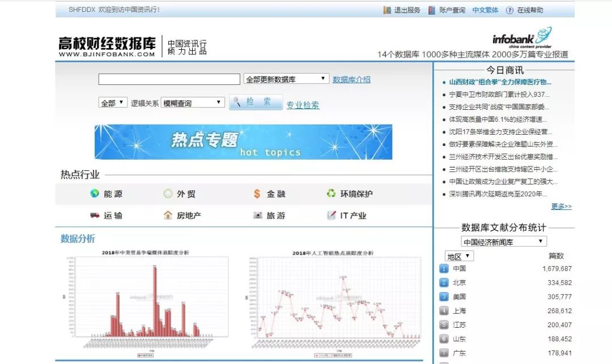Click the 外贸 industry icon
Viewport: 612px width, 364px height.
pos(168,193)
